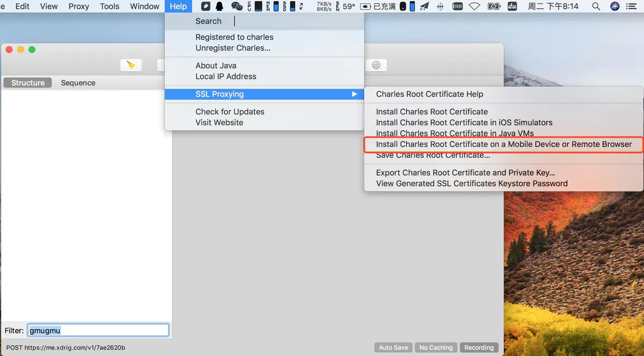Click the broom clear session icon
This screenshot has width=644, height=356.
tap(130, 65)
